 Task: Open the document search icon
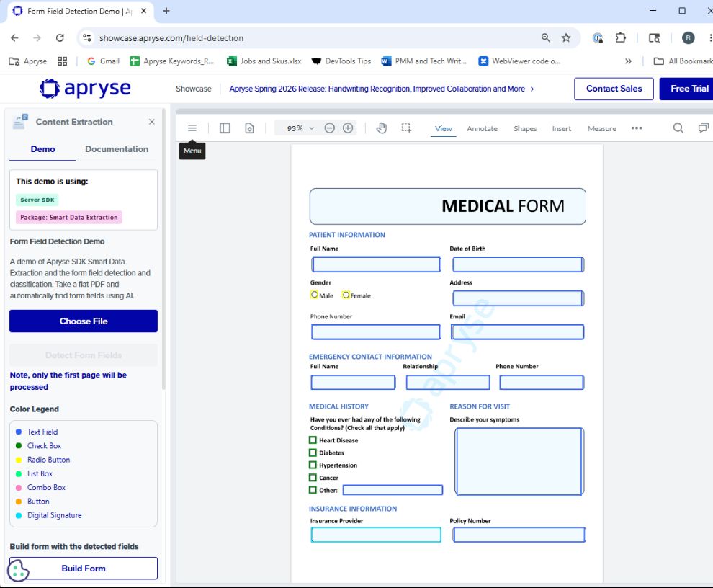pos(678,128)
